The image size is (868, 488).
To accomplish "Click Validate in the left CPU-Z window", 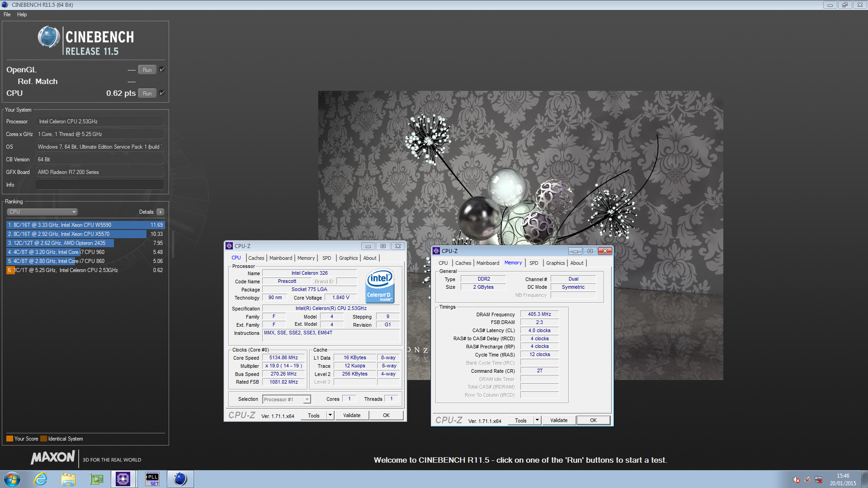I will [352, 415].
